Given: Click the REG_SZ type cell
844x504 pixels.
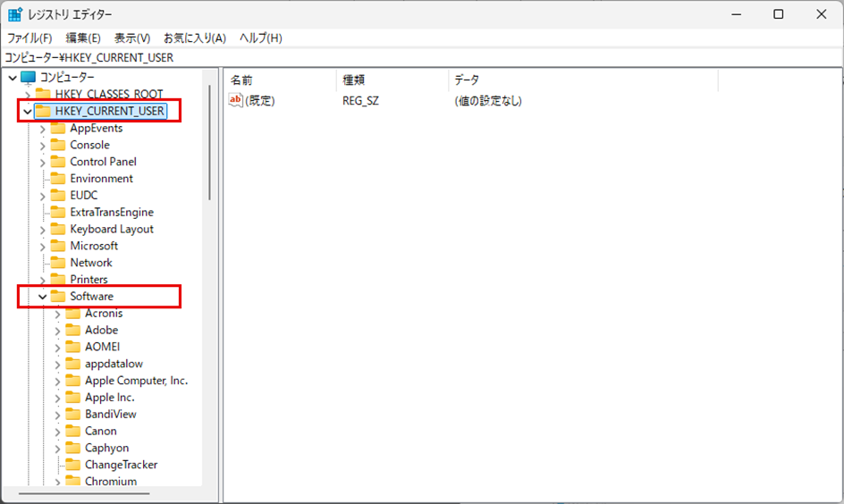Looking at the screenshot, I should (x=360, y=101).
